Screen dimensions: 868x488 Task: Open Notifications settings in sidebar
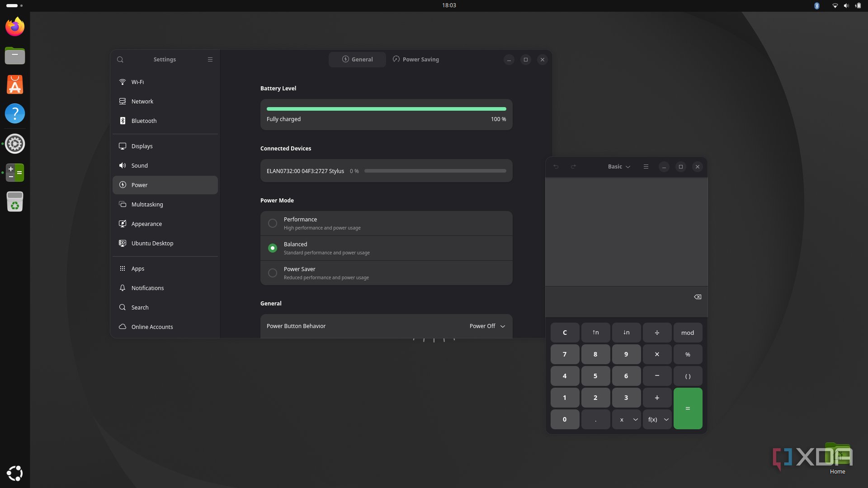165,288
